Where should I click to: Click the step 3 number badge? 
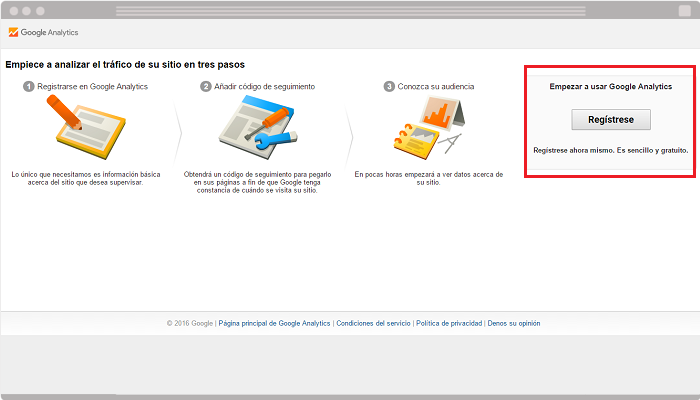tap(389, 86)
